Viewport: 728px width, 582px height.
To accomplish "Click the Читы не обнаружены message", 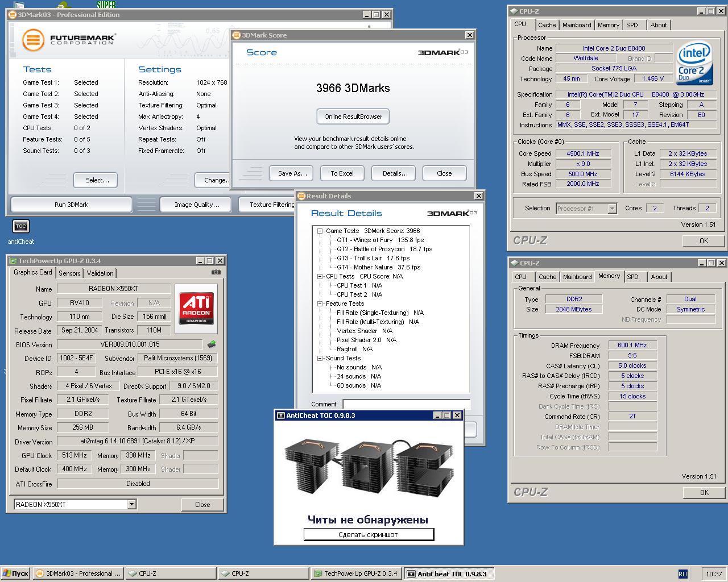I will [x=368, y=519].
